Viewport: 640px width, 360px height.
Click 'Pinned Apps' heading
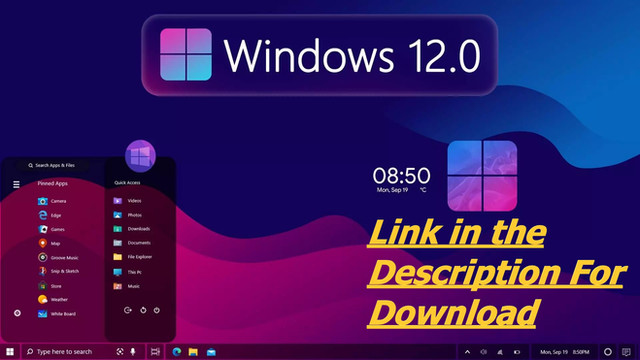(x=53, y=184)
